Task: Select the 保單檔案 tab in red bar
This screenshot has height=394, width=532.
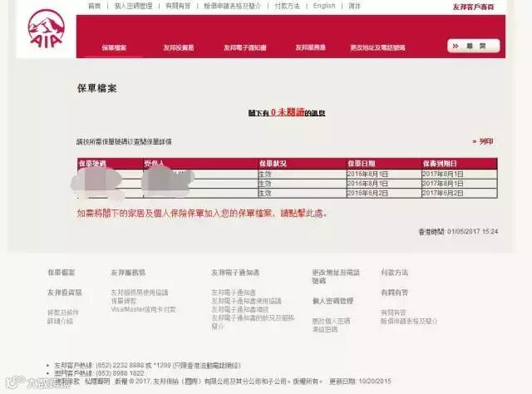Action: point(114,47)
